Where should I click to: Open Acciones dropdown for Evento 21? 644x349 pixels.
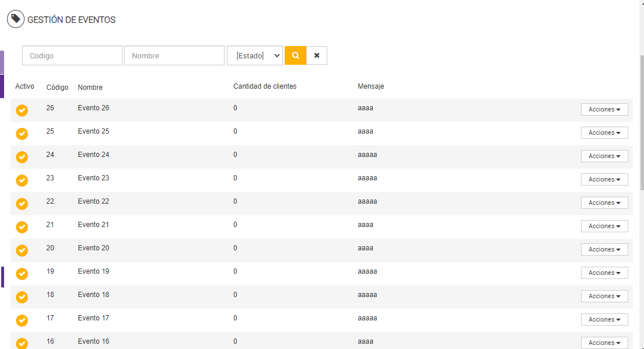[x=604, y=226]
